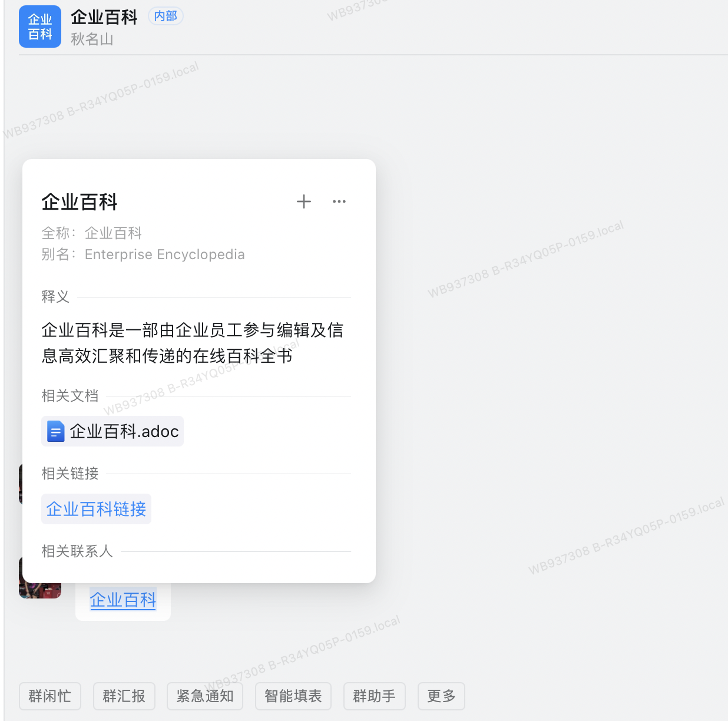Toggle highlight on the 企业百科 chat keyword

[123, 600]
